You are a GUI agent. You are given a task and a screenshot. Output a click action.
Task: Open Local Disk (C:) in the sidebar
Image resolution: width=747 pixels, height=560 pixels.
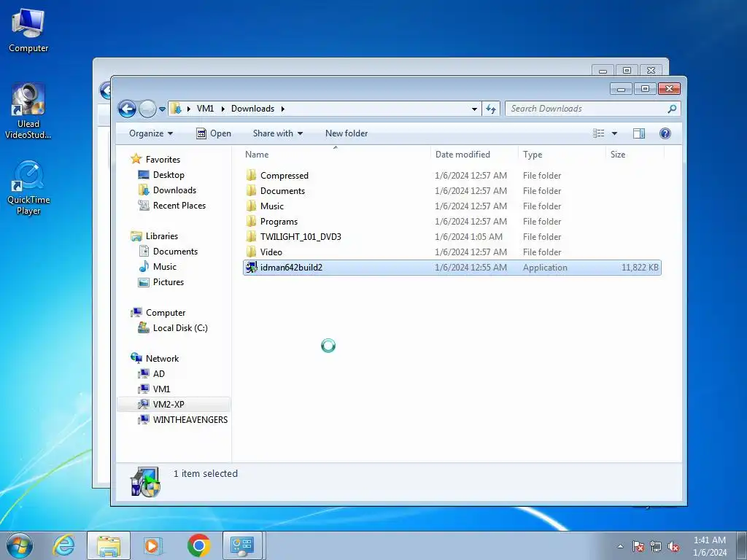point(172,328)
